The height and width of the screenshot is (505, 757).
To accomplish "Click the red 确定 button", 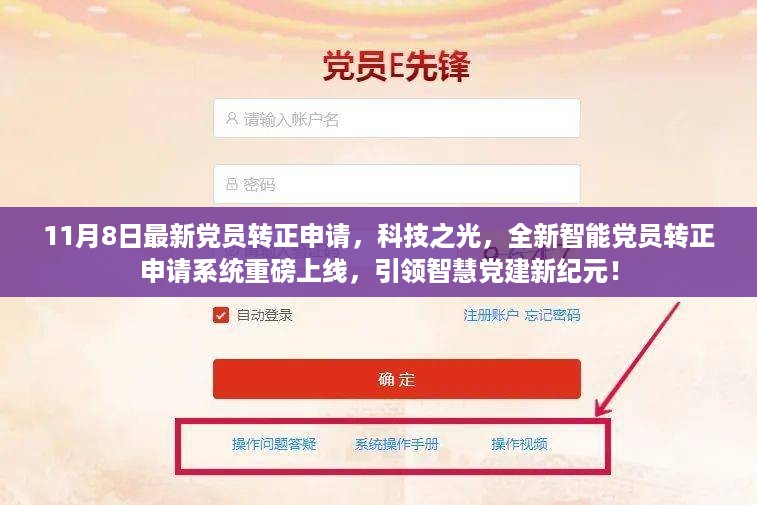I will click(397, 379).
